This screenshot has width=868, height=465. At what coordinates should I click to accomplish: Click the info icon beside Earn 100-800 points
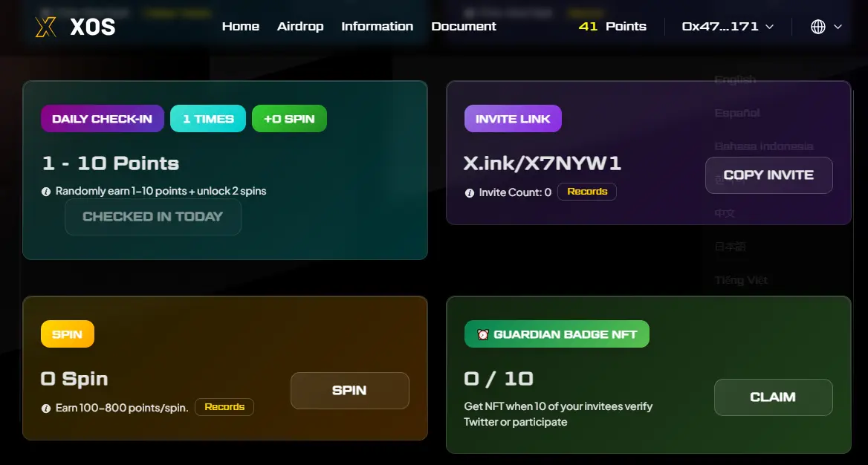click(x=47, y=409)
